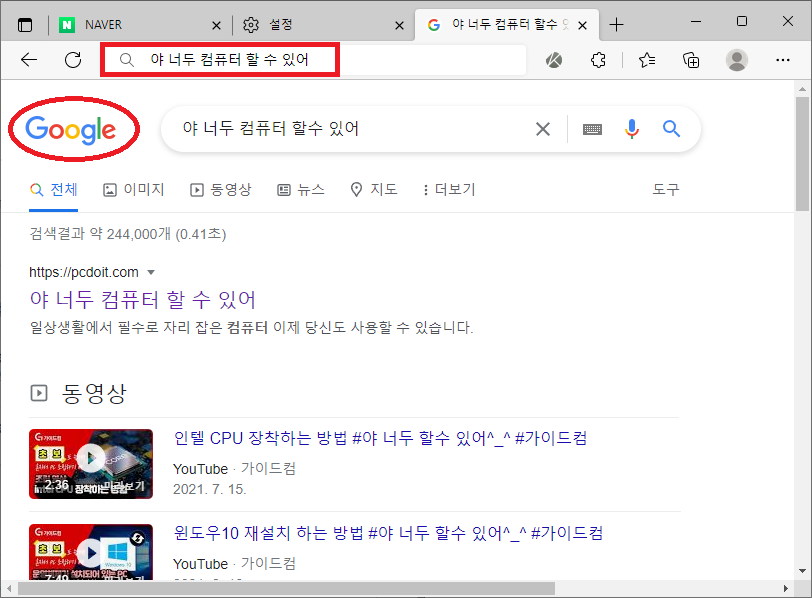
Task: Close the NAVER tab
Action: point(216,25)
